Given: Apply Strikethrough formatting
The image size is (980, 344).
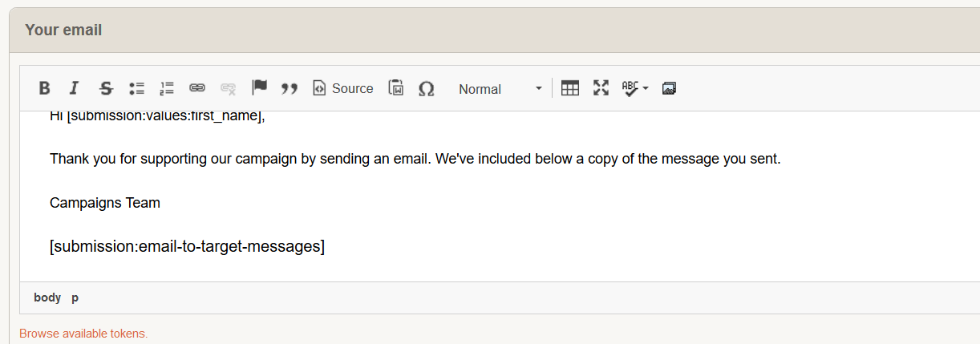Looking at the screenshot, I should coord(106,88).
